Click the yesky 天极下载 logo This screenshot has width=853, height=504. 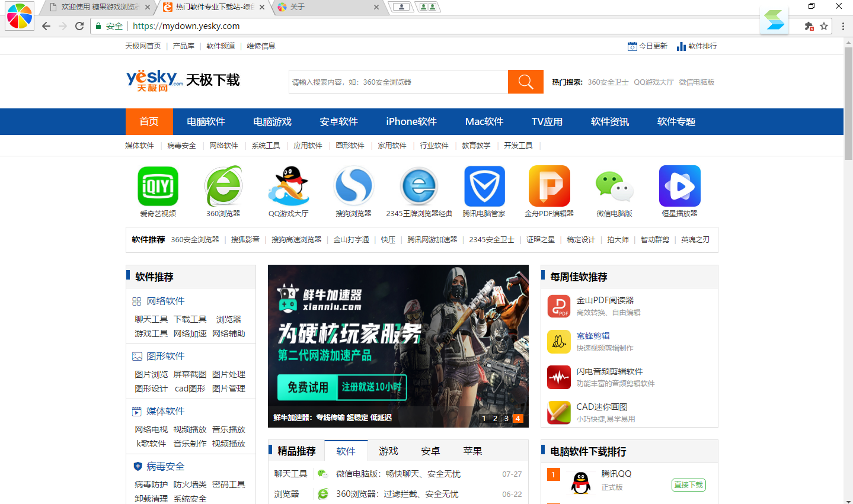tap(183, 80)
